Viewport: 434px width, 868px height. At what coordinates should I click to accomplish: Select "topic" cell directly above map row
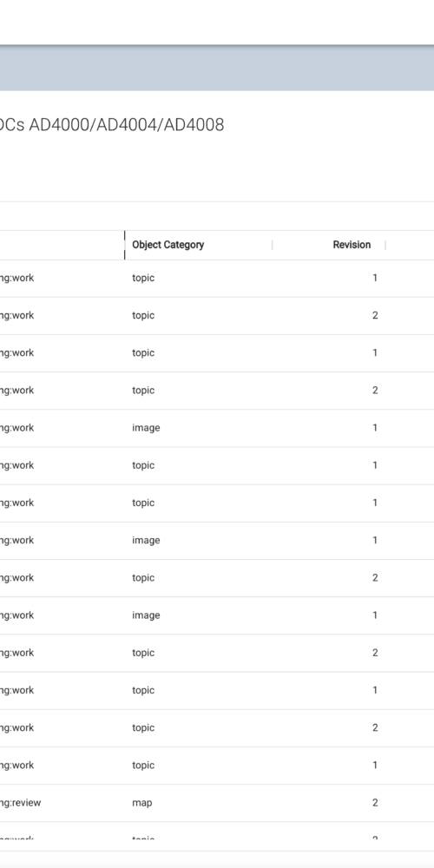tap(143, 765)
